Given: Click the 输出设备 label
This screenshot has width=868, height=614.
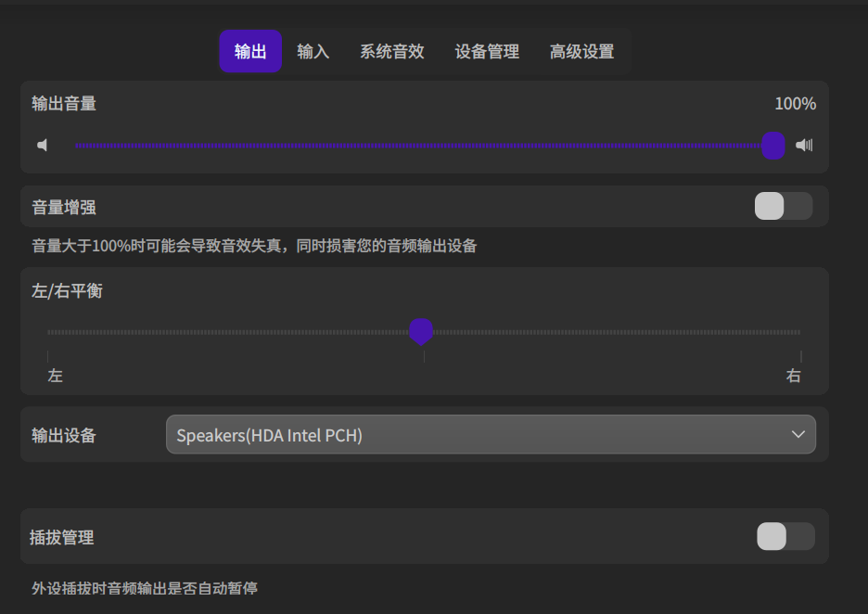Looking at the screenshot, I should [x=64, y=435].
